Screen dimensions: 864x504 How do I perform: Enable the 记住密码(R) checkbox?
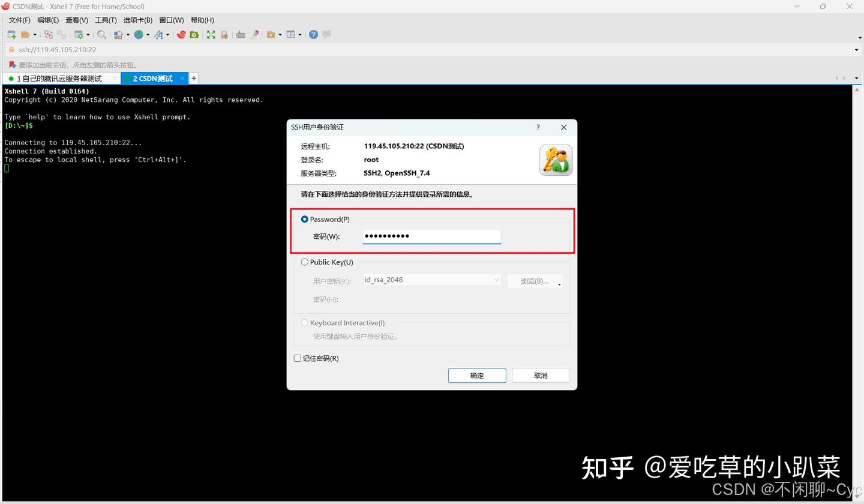(x=297, y=358)
